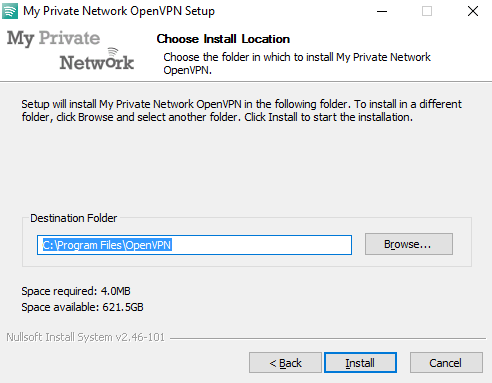Viewport: 492px width, 383px height.
Task: Click the Install button
Action: tap(360, 363)
